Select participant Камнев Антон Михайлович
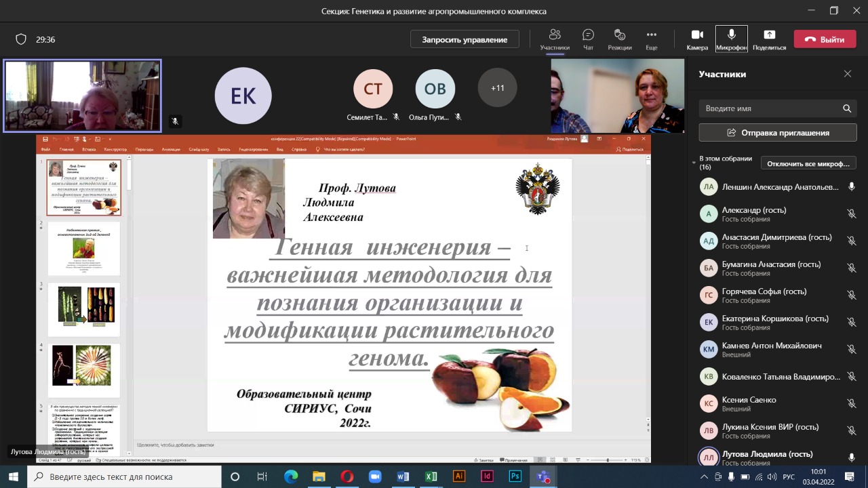 (778, 349)
